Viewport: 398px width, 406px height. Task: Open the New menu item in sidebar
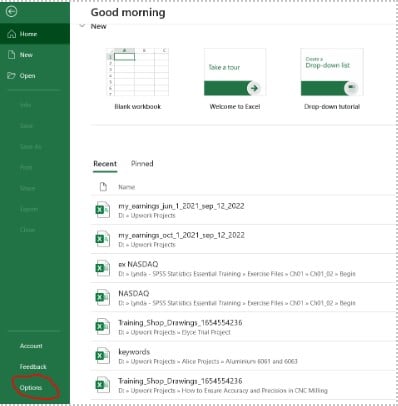pyautogui.click(x=35, y=55)
